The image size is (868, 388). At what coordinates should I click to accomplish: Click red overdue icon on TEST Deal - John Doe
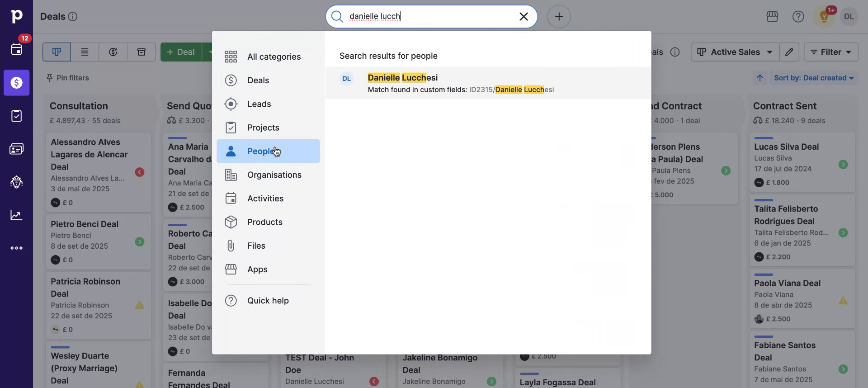click(374, 382)
